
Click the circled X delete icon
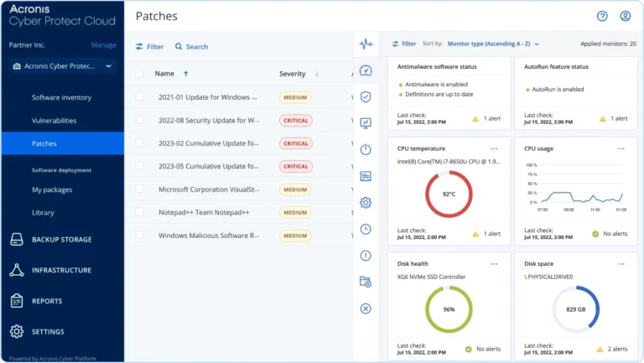(x=366, y=309)
